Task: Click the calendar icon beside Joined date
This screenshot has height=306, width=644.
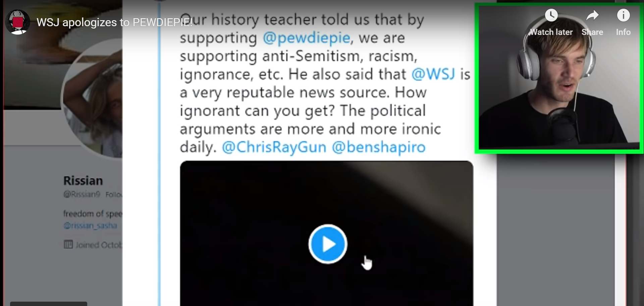Action: [68, 245]
